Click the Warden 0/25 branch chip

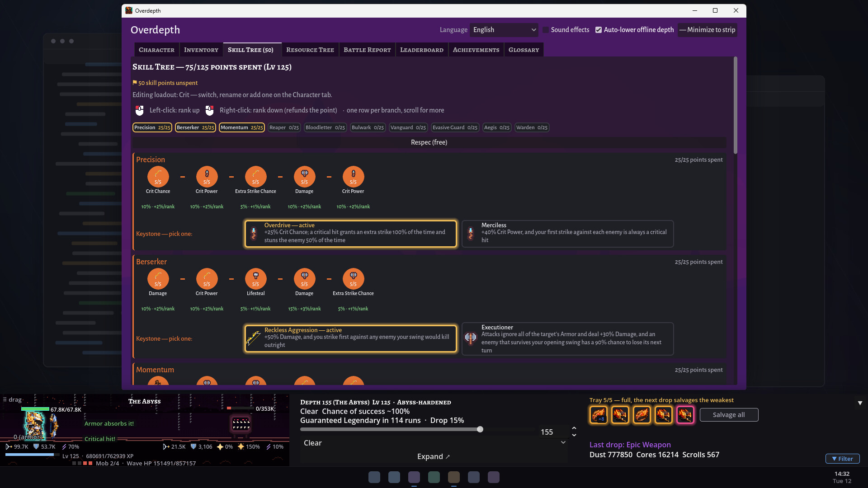tap(532, 127)
